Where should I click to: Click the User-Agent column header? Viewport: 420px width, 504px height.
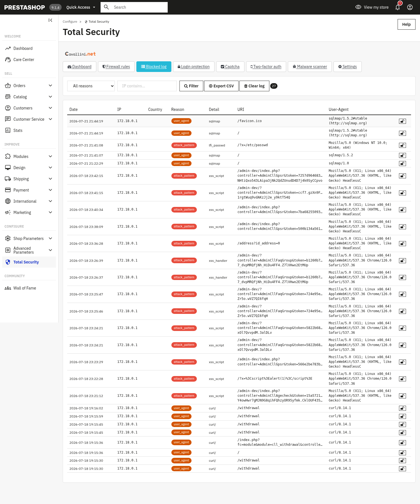pos(339,109)
